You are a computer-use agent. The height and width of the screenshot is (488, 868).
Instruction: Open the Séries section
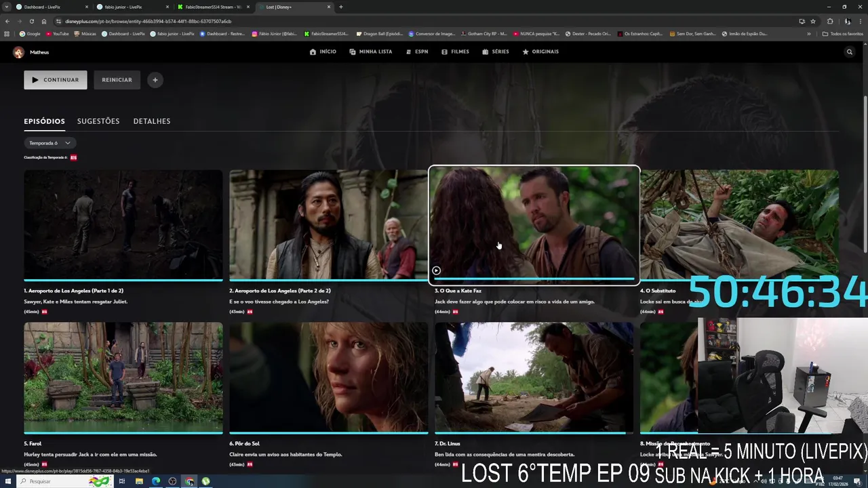pos(496,52)
